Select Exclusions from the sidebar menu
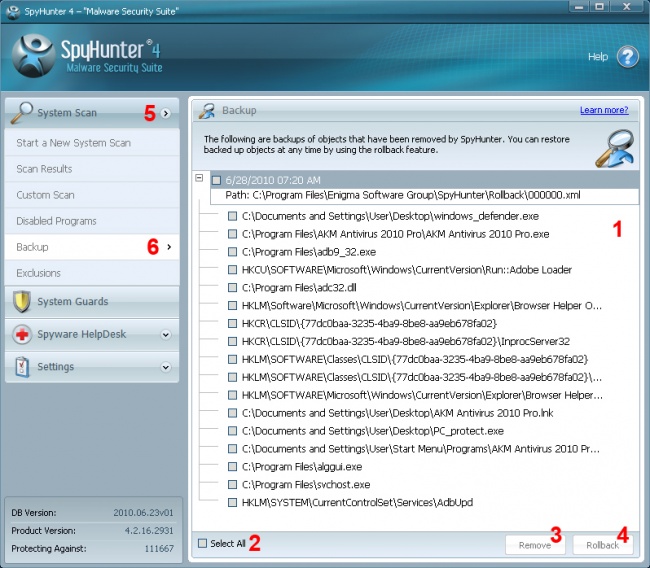 click(x=38, y=273)
